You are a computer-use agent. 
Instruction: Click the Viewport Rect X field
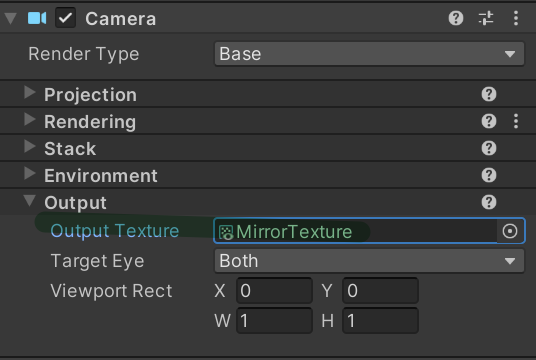point(274,291)
